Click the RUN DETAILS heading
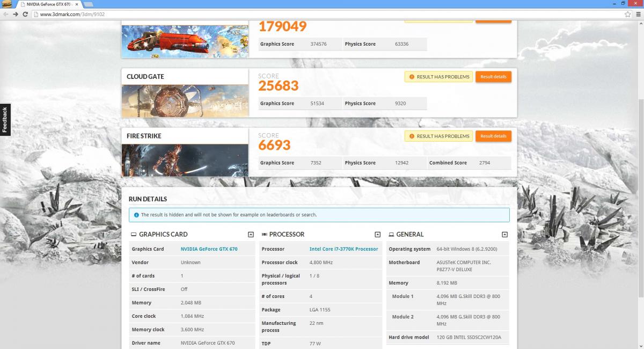Screen dimensions: 644x349 pos(148,199)
